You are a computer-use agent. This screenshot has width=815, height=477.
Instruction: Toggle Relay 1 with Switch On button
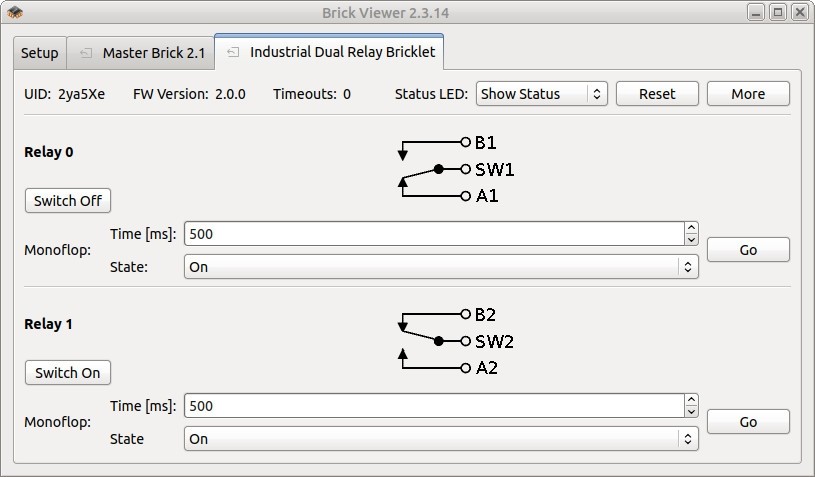[x=68, y=373]
